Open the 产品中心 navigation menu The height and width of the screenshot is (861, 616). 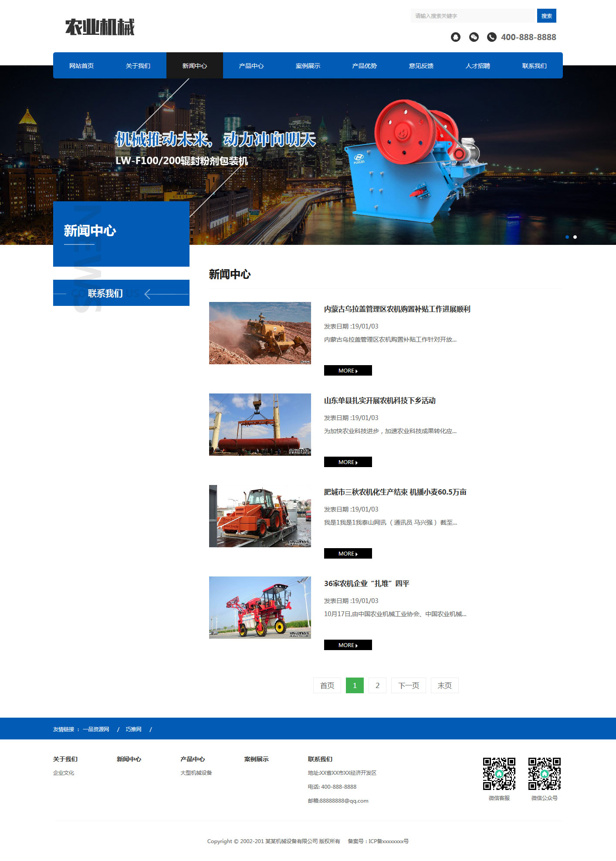point(251,66)
